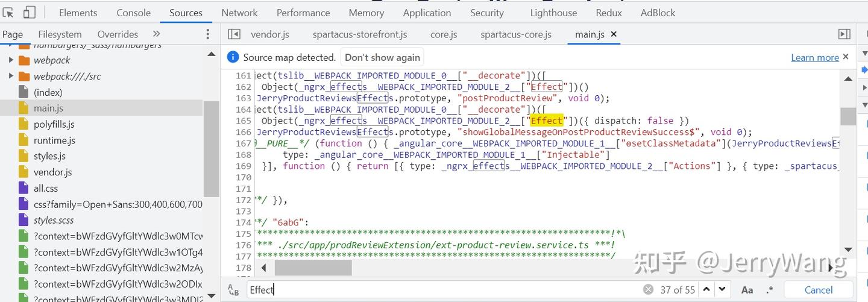This screenshot has width=868, height=302.
Task: Click the source map info icon
Action: pyautogui.click(x=233, y=57)
